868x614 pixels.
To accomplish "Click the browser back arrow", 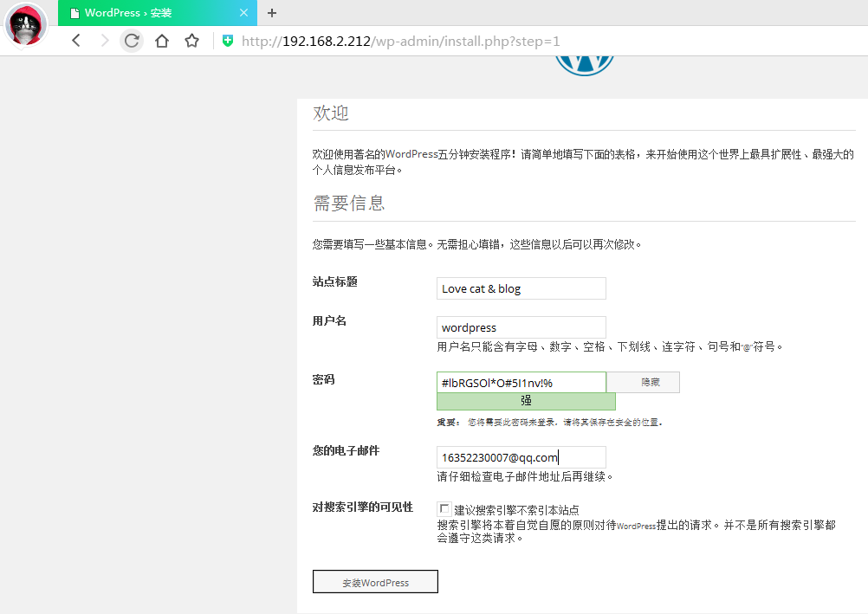I will 76,41.
